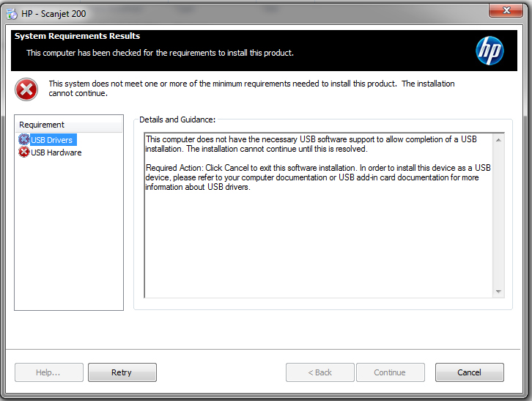532x401 pixels.
Task: Click the Cancel button
Action: [x=470, y=372]
